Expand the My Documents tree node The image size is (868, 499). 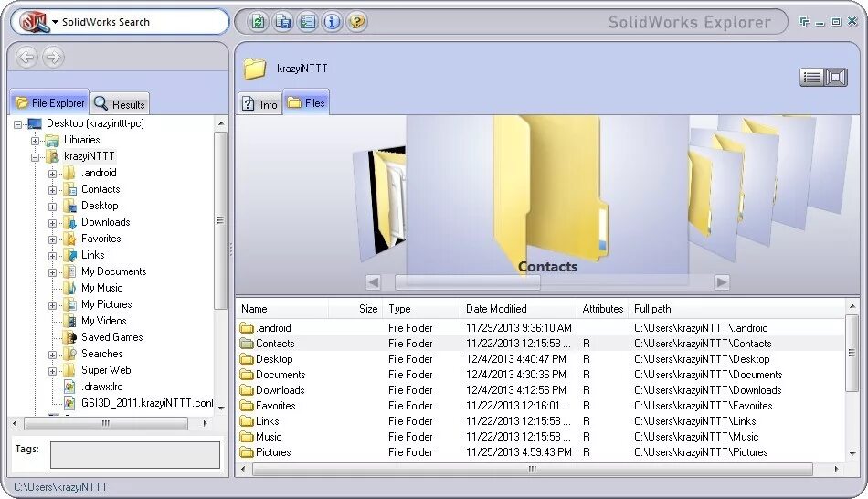[x=52, y=272]
